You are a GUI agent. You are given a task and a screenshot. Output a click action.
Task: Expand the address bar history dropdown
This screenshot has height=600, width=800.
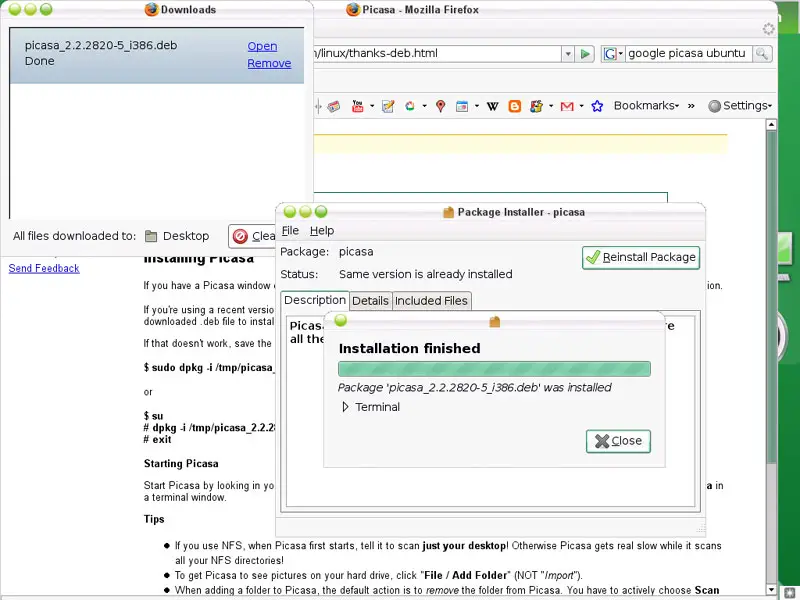[568, 54]
